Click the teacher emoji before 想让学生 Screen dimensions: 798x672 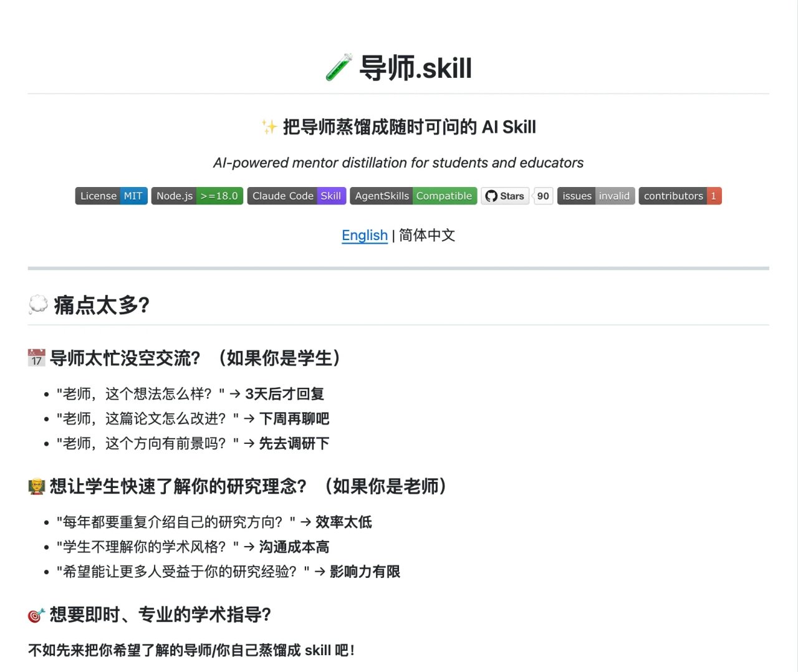pos(37,486)
